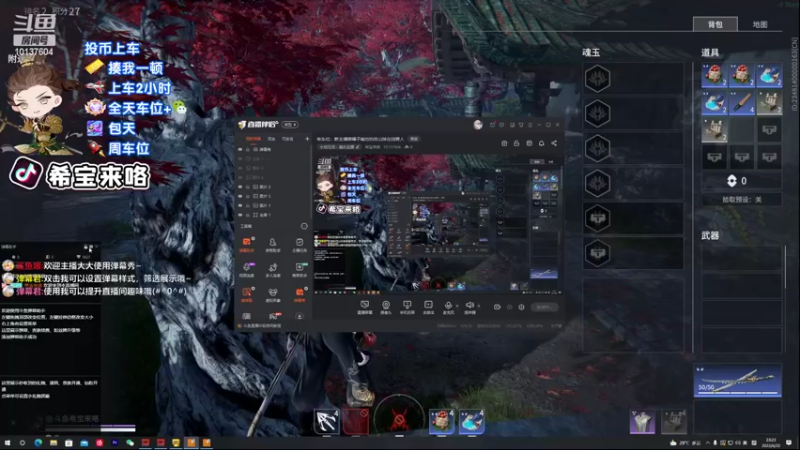
Task: Switch to the second scene tab in streaming app
Action: click(x=271, y=139)
